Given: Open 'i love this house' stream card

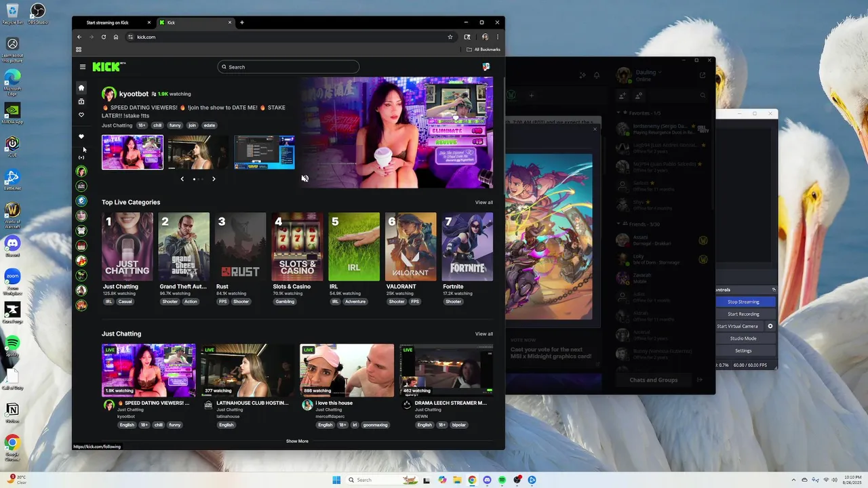Looking at the screenshot, I should click(x=347, y=369).
